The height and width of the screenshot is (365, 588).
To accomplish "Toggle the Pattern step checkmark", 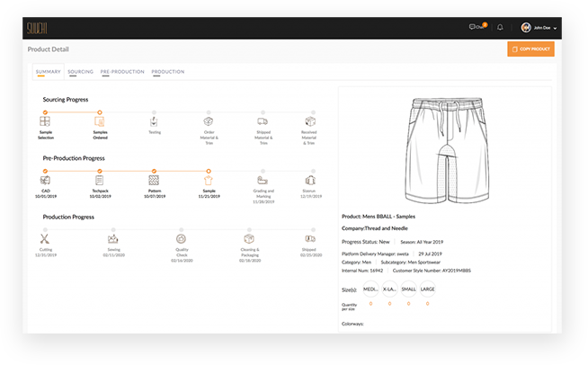I will click(154, 170).
